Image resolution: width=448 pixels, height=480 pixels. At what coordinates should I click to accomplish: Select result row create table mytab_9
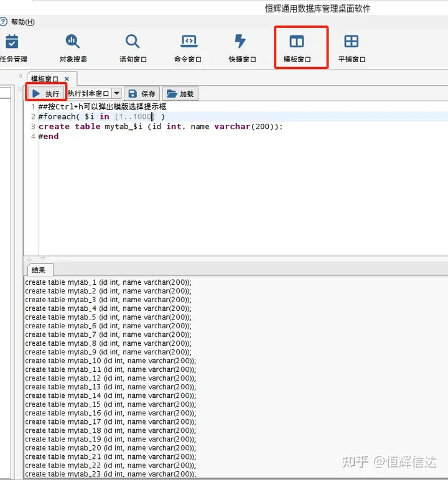[x=108, y=352]
